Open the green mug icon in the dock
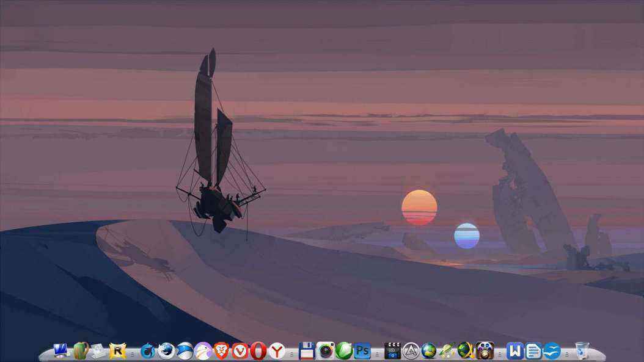644x362 pixels. [x=81, y=350]
